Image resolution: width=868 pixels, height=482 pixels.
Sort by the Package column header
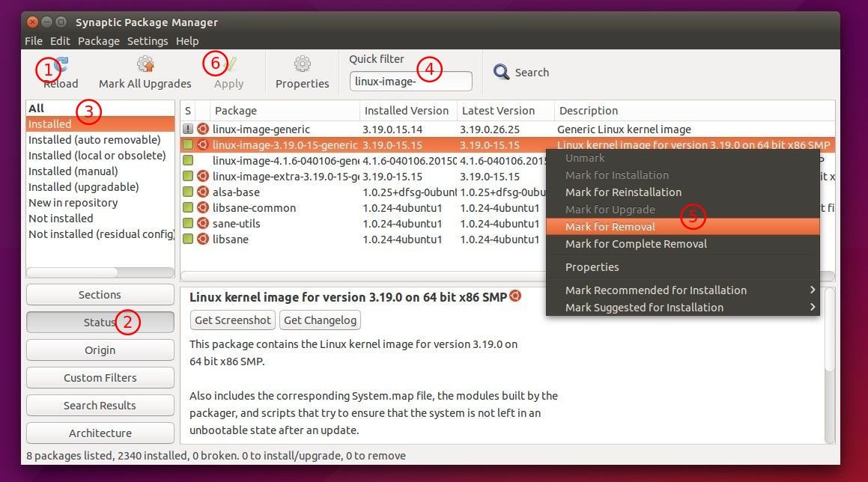click(x=285, y=111)
